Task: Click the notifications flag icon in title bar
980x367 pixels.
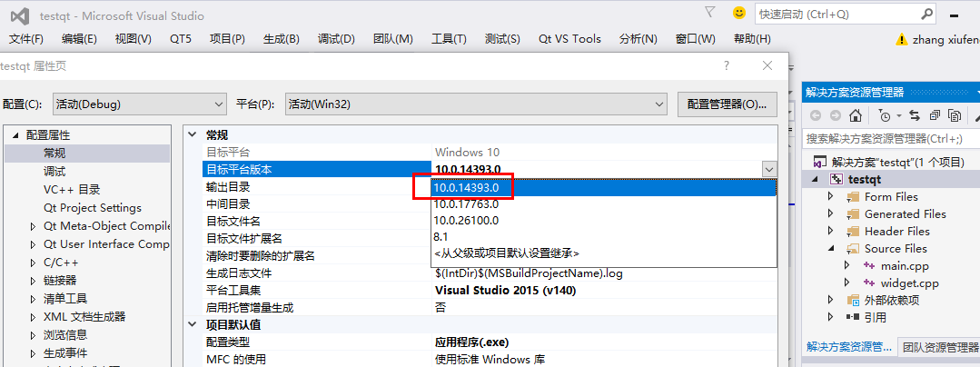Action: (710, 13)
